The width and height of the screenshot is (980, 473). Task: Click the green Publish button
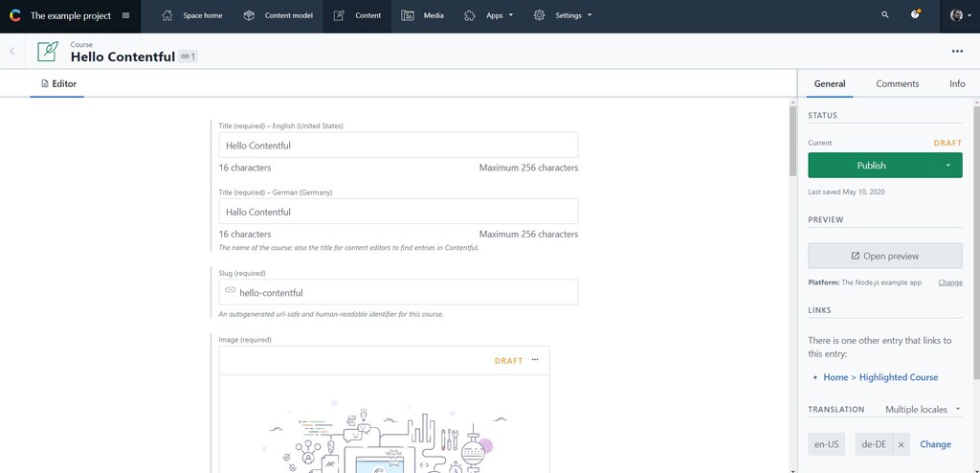[x=871, y=166]
